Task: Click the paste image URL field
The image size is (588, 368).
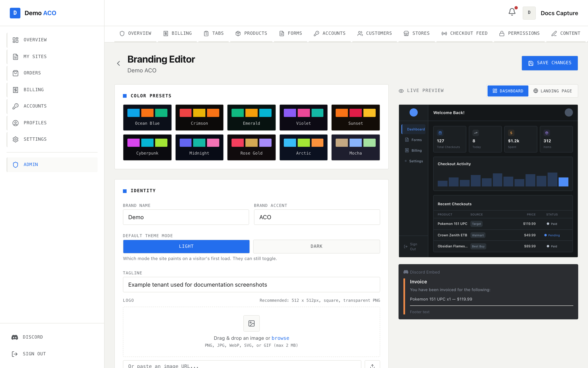Action: tap(242, 365)
